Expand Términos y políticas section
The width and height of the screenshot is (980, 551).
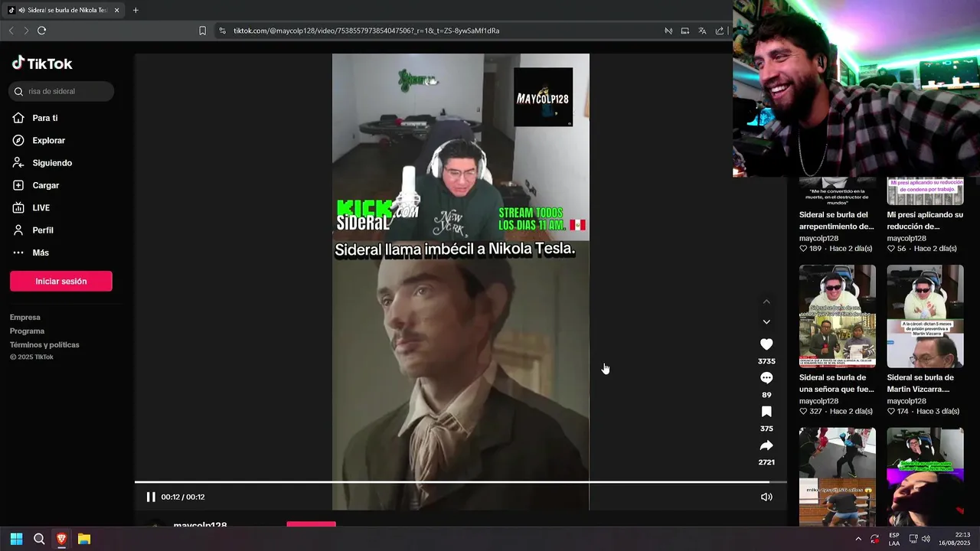pyautogui.click(x=44, y=345)
